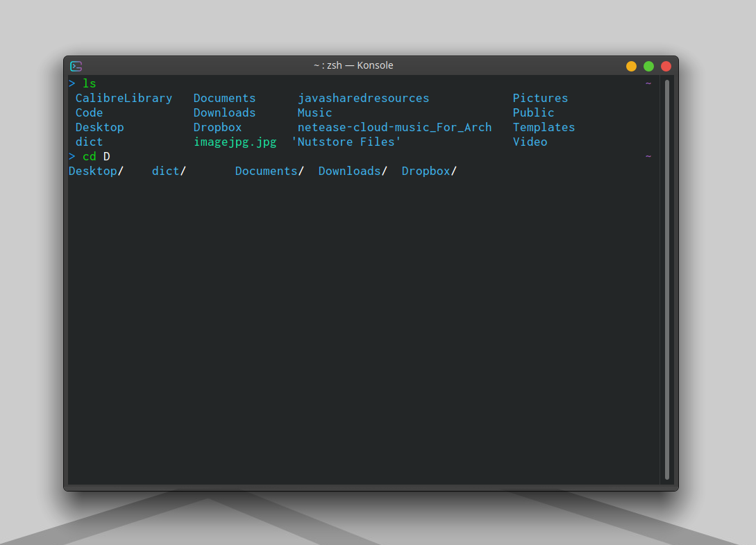756x545 pixels.
Task: Click the 'Nutstore Files' entry
Action: (x=346, y=142)
